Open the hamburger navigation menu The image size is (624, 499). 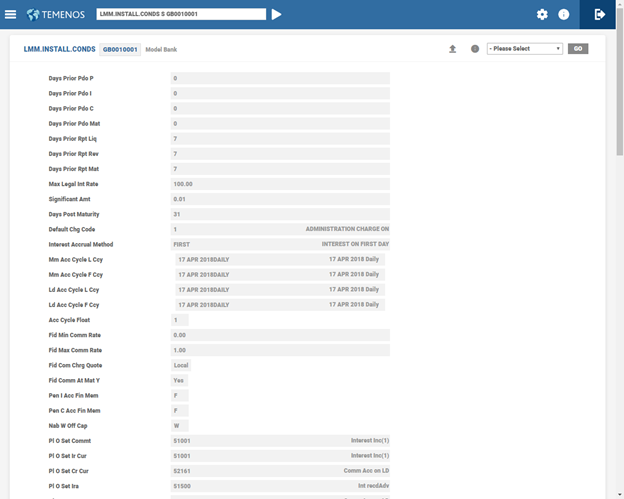point(11,14)
